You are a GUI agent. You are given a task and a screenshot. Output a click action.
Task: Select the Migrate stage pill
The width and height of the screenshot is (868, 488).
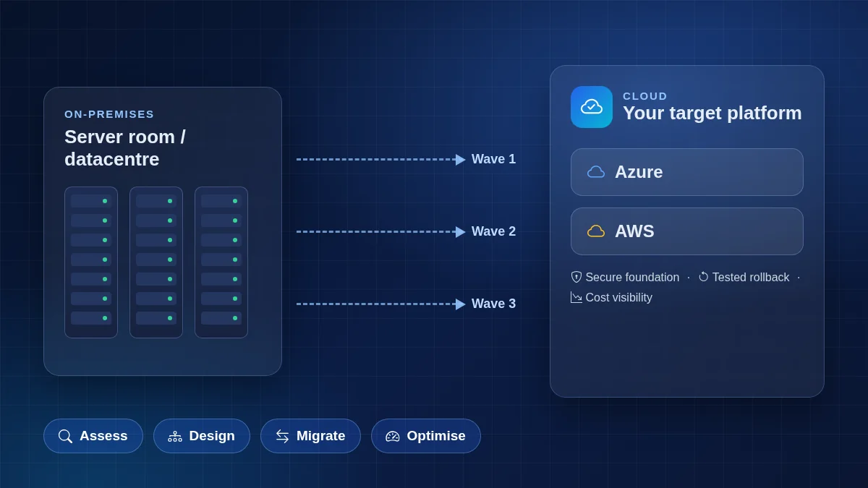[x=310, y=436]
